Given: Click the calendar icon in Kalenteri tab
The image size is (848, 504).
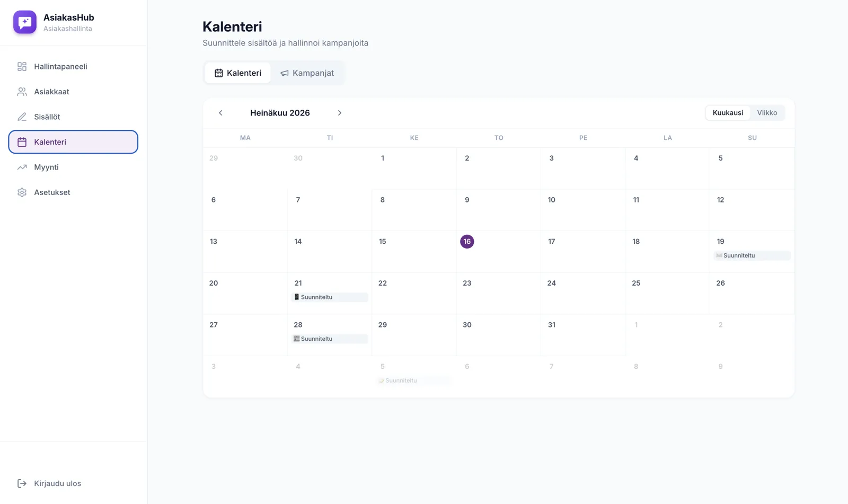Looking at the screenshot, I should point(218,73).
